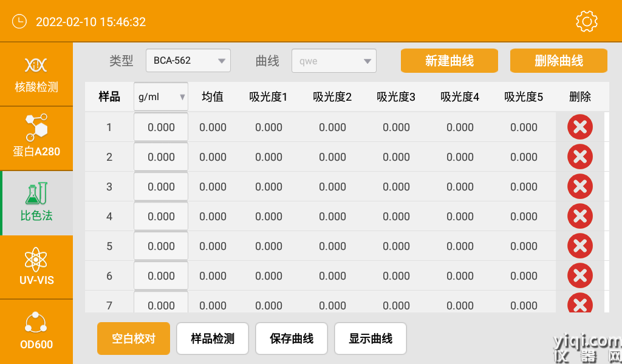Screen dimensions: 622x364
Task: Click the 显示曲线 button
Action: tap(371, 339)
